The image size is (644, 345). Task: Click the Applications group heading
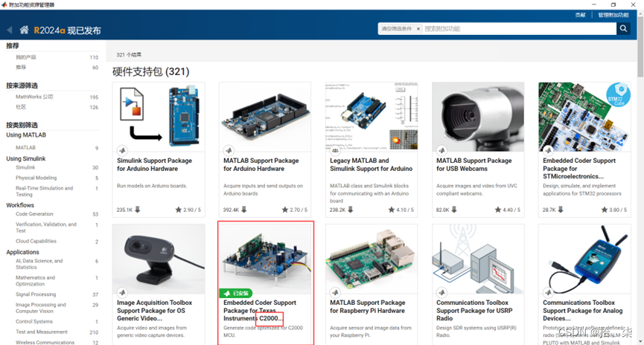22,252
